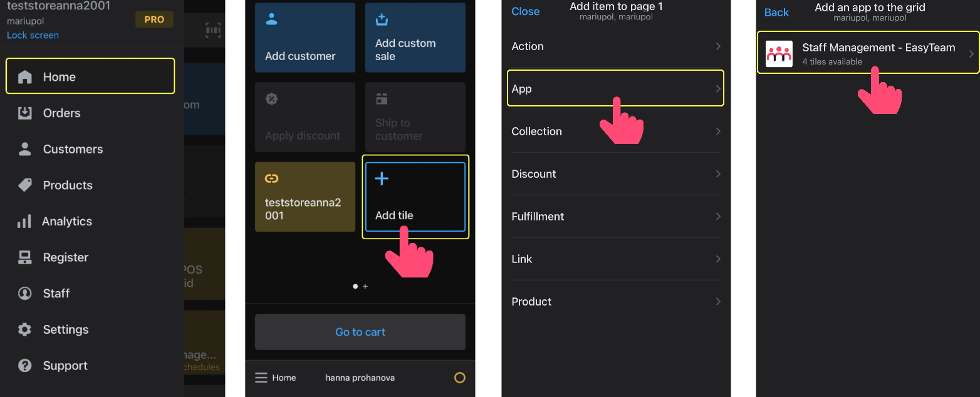980x397 pixels.
Task: Tap Back in Add an app panel
Action: [776, 13]
